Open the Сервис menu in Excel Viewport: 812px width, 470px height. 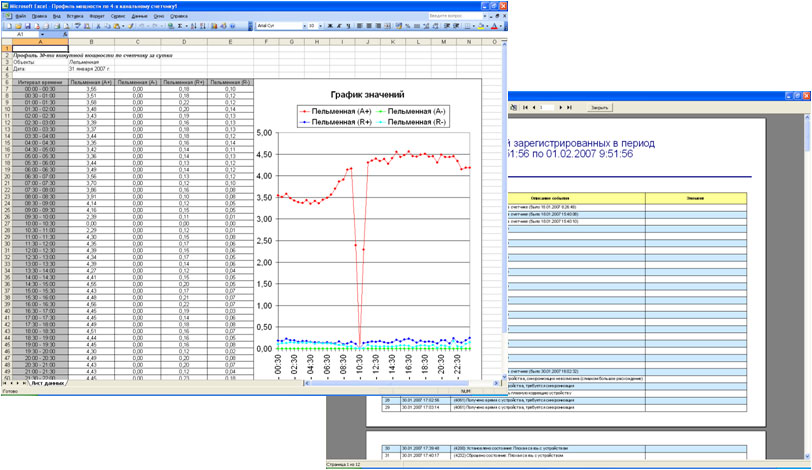coord(118,16)
